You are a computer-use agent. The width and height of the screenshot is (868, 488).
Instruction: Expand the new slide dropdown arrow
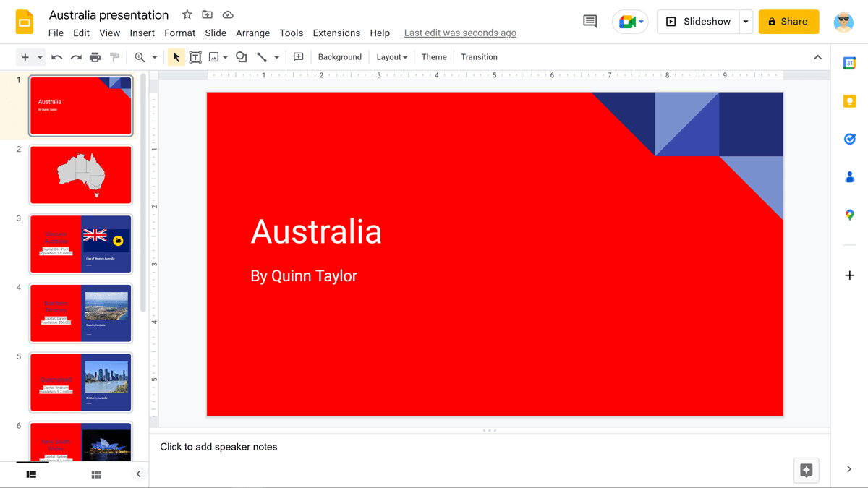(x=39, y=56)
